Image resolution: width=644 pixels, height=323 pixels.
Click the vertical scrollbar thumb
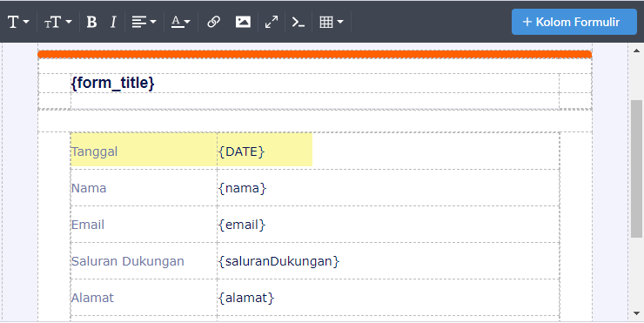coord(637,169)
